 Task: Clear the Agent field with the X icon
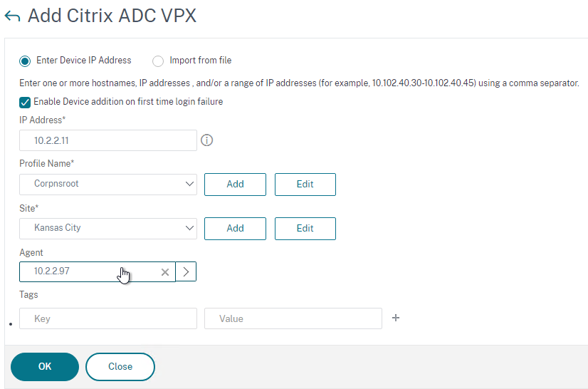[x=165, y=271]
